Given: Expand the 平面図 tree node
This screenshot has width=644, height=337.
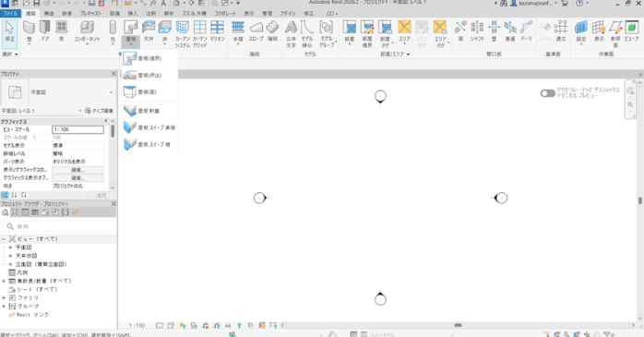Looking at the screenshot, I should [x=10, y=247].
